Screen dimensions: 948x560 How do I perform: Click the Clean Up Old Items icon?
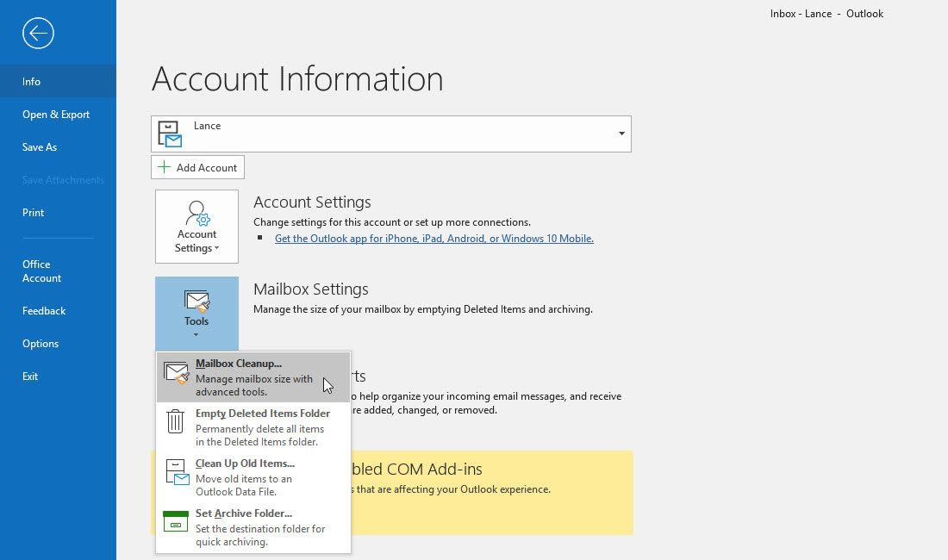[x=177, y=472]
